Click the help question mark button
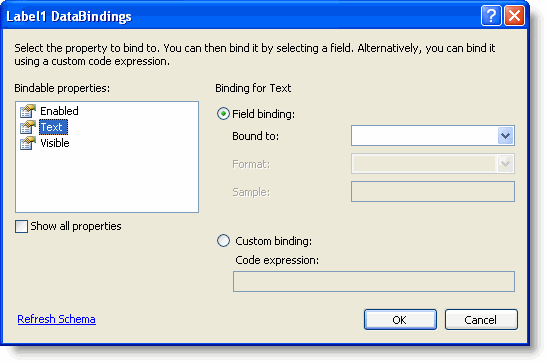Image resolution: width=546 pixels, height=362 pixels. tap(491, 16)
